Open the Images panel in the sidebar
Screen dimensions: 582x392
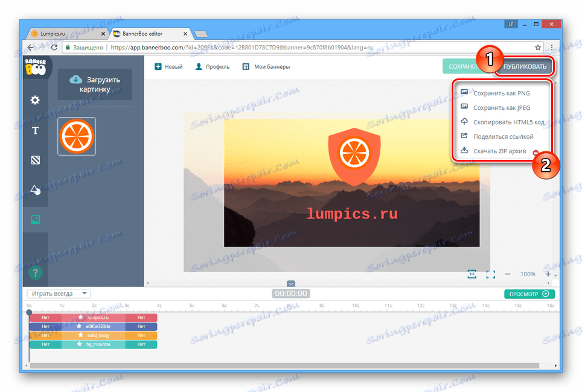[35, 220]
